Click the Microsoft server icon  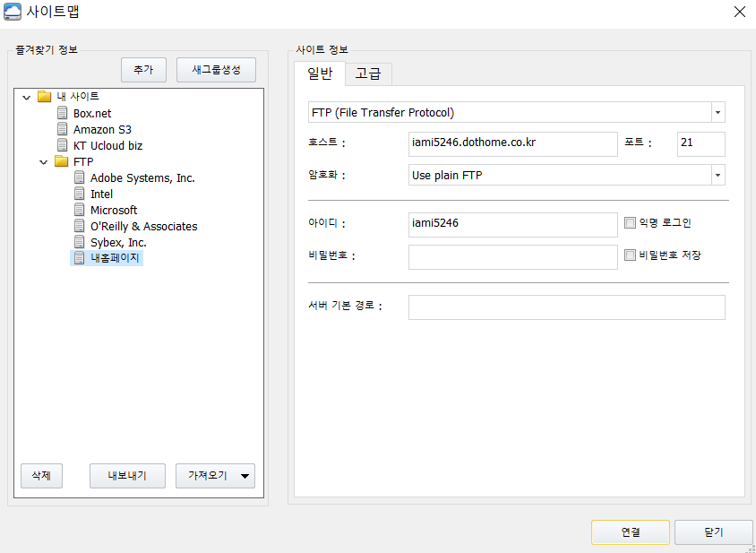[79, 210]
